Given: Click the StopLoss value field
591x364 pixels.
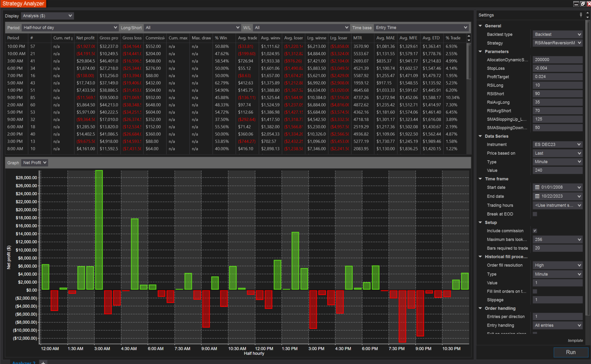Looking at the screenshot, I should tap(558, 68).
